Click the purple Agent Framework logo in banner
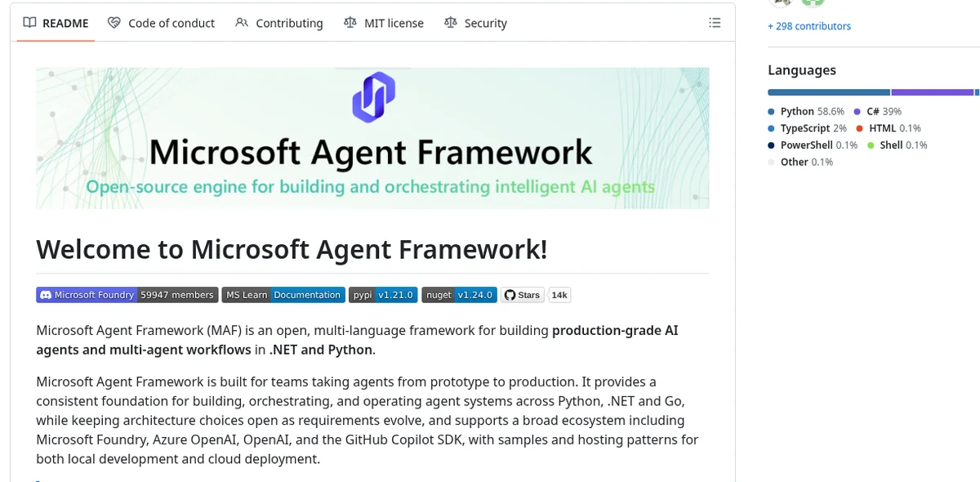Viewport: 980px width, 482px height. (373, 98)
